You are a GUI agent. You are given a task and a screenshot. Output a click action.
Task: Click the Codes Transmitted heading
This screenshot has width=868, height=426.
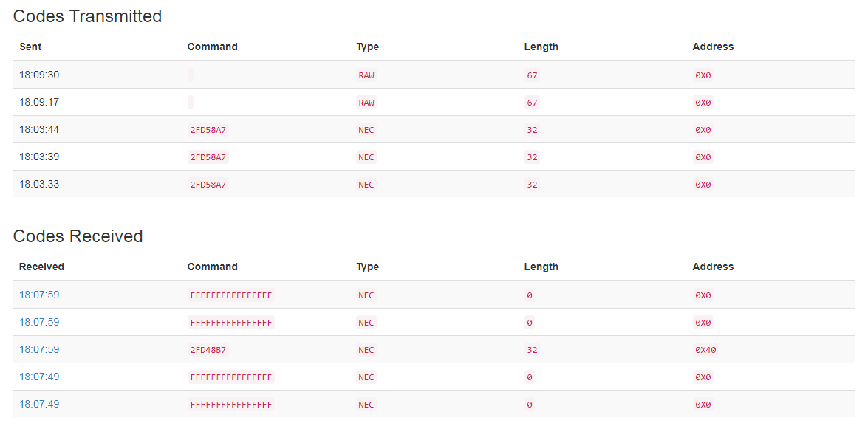coord(87,16)
